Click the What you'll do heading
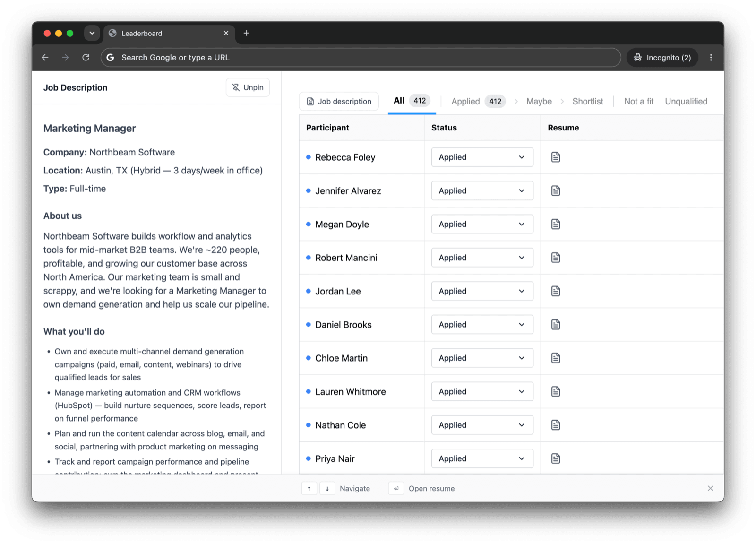The width and height of the screenshot is (756, 544). point(74,331)
